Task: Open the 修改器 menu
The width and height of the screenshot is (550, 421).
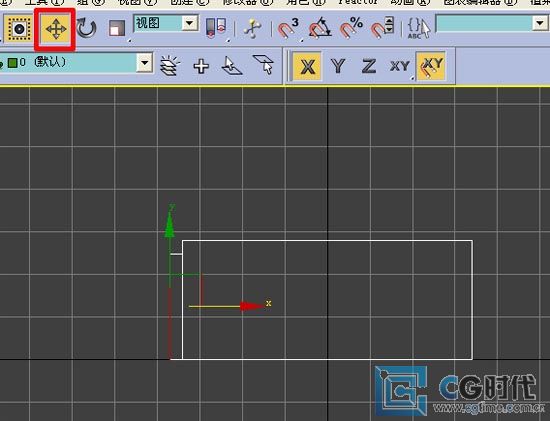Action: pyautogui.click(x=247, y=2)
